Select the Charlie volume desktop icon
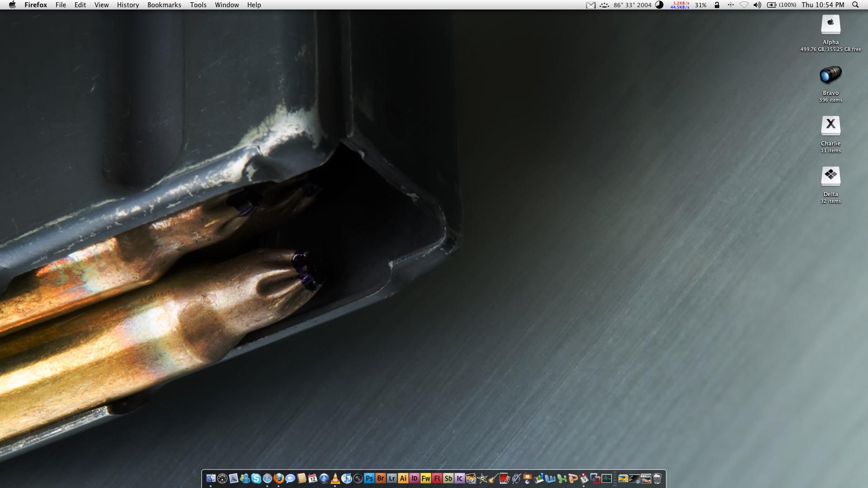 pos(830,126)
